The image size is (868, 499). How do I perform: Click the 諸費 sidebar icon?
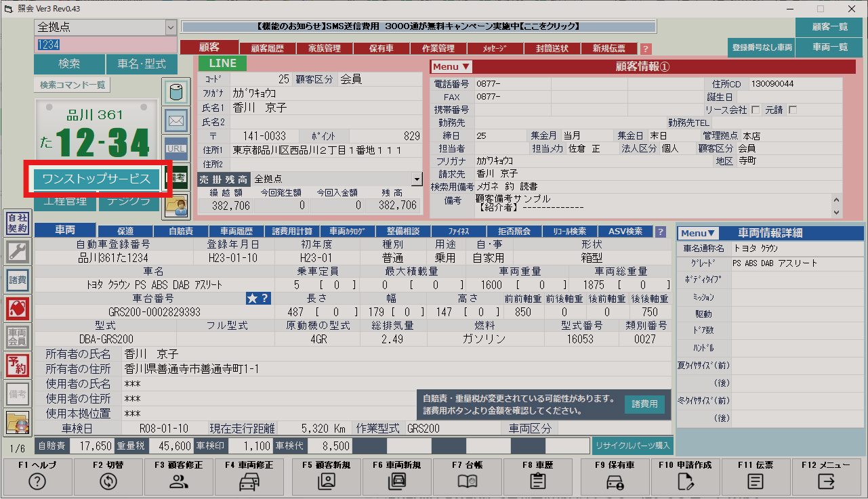tap(17, 280)
